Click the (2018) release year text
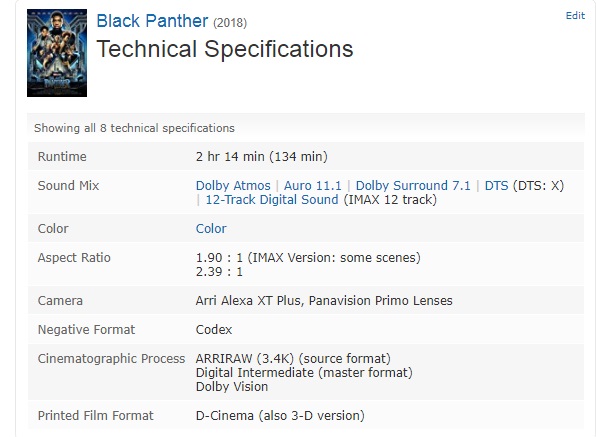The image size is (596, 437). coord(230,23)
